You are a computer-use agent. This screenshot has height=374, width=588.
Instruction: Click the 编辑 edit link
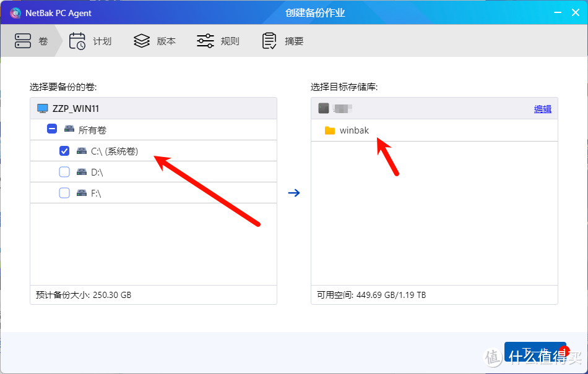(542, 108)
